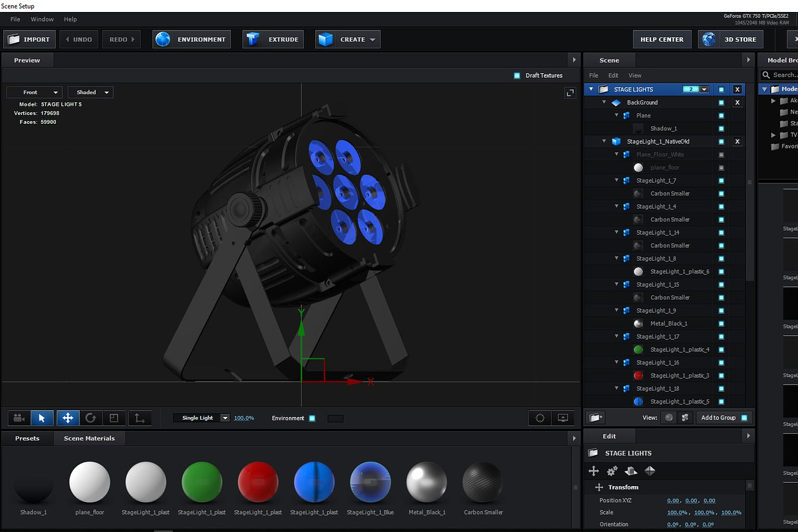Switch to the Scene Materials tab
This screenshot has height=532, width=798.
coord(89,438)
